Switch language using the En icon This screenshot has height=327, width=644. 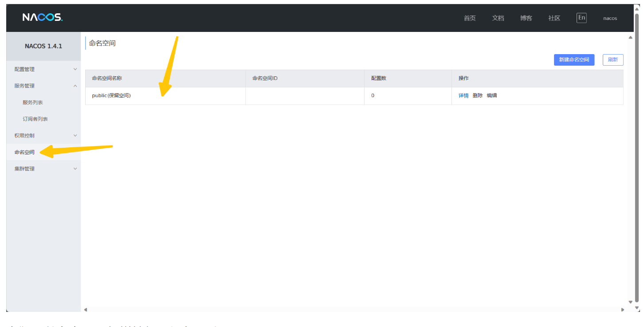[x=581, y=18]
